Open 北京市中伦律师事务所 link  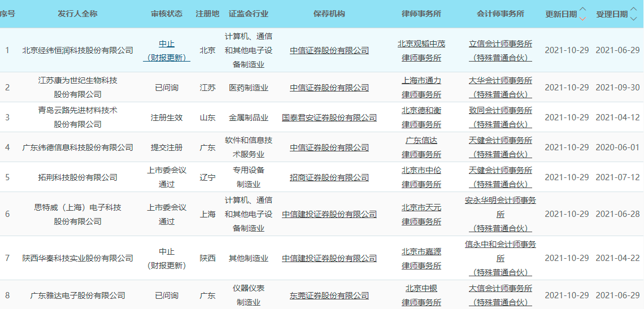[x=421, y=177]
